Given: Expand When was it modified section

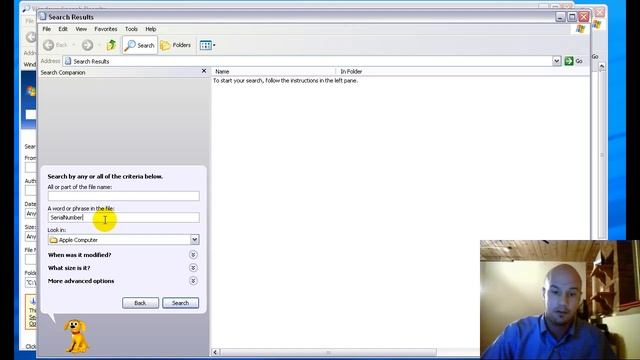Looking at the screenshot, I should 193,255.
